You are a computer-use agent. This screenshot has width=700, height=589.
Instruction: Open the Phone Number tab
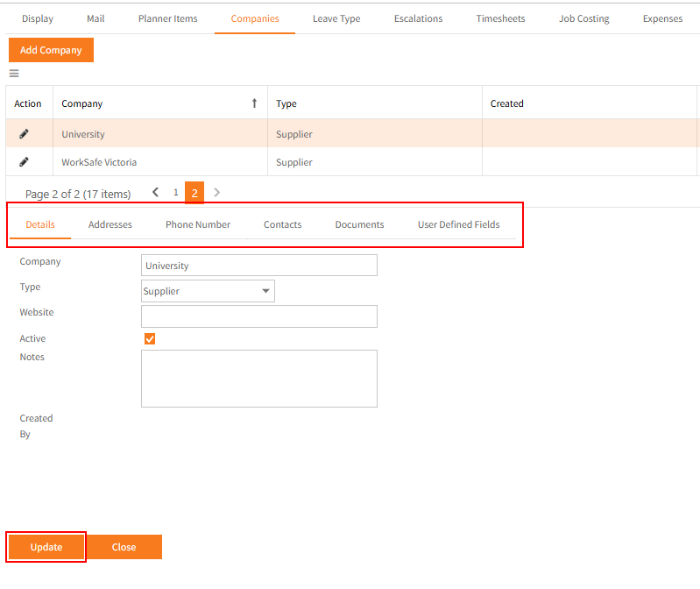click(198, 224)
